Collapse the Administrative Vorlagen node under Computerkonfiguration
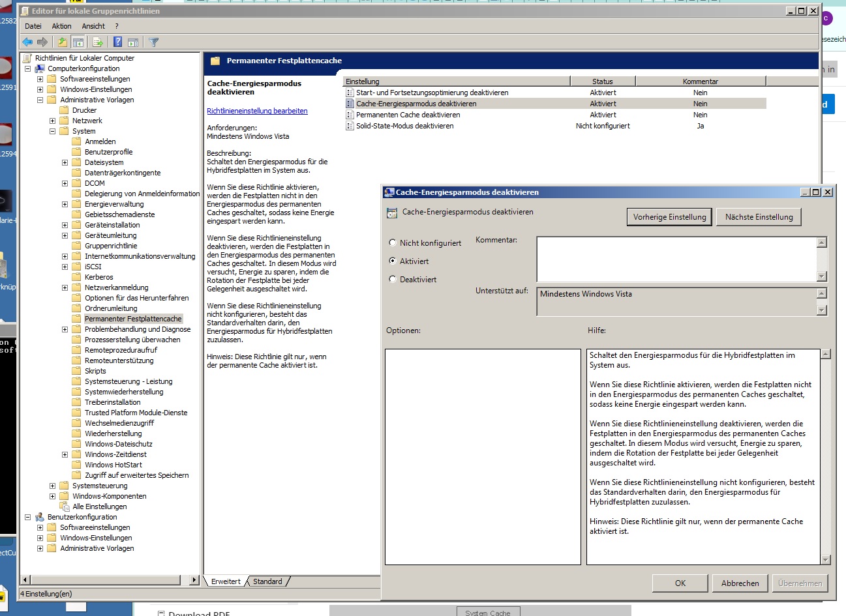846x616 pixels. point(40,100)
